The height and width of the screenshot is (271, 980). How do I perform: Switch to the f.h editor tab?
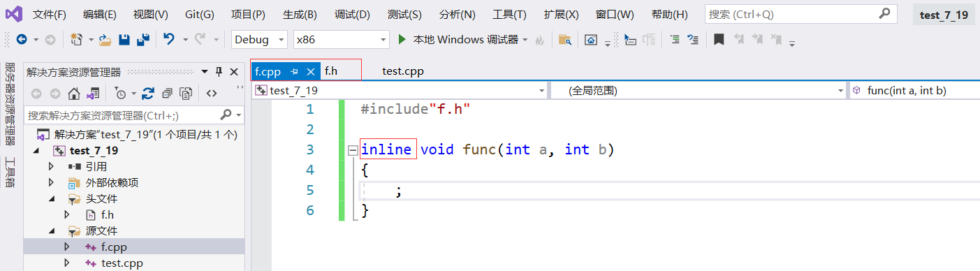coord(331,71)
